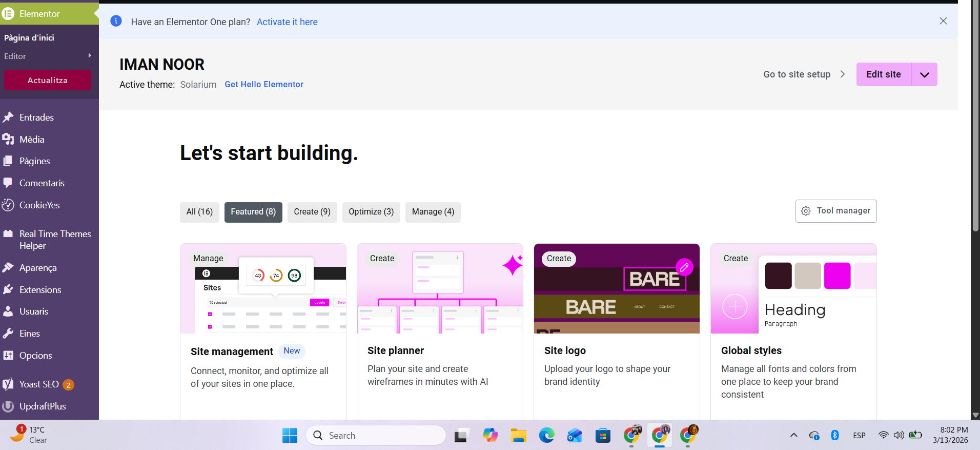Open Eines wrench icon
980x450 pixels.
pos(8,334)
